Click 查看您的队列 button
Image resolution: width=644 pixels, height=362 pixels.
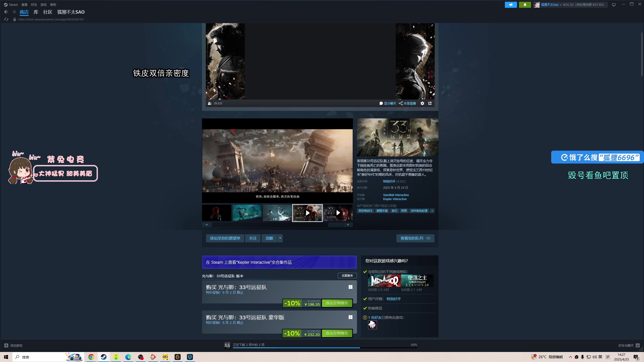[415, 238]
